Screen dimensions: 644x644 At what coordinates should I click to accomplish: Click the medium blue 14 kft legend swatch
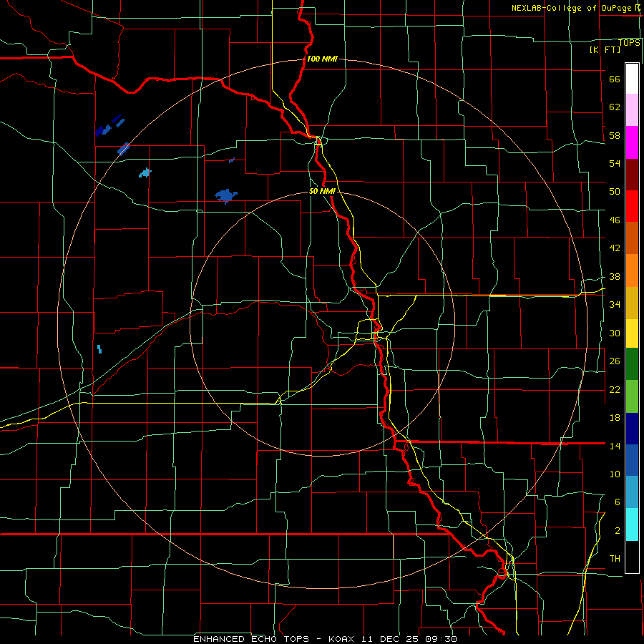click(632, 460)
